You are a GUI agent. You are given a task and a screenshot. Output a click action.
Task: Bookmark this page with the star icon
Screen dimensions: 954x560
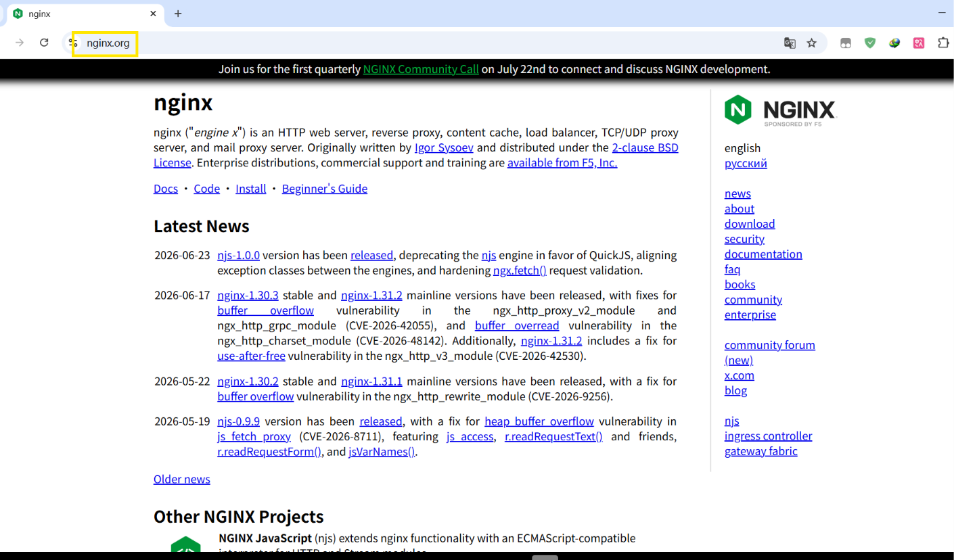[x=811, y=43]
